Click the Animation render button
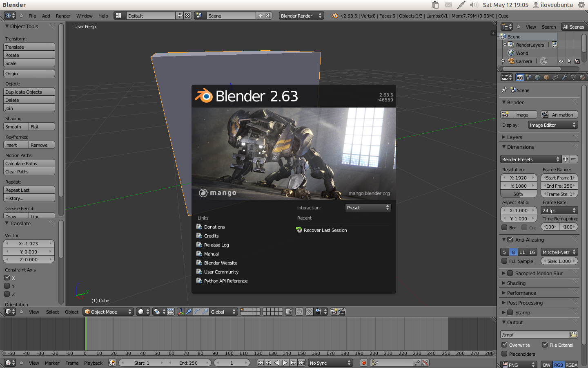Image resolution: width=588 pixels, height=368 pixels. [559, 115]
